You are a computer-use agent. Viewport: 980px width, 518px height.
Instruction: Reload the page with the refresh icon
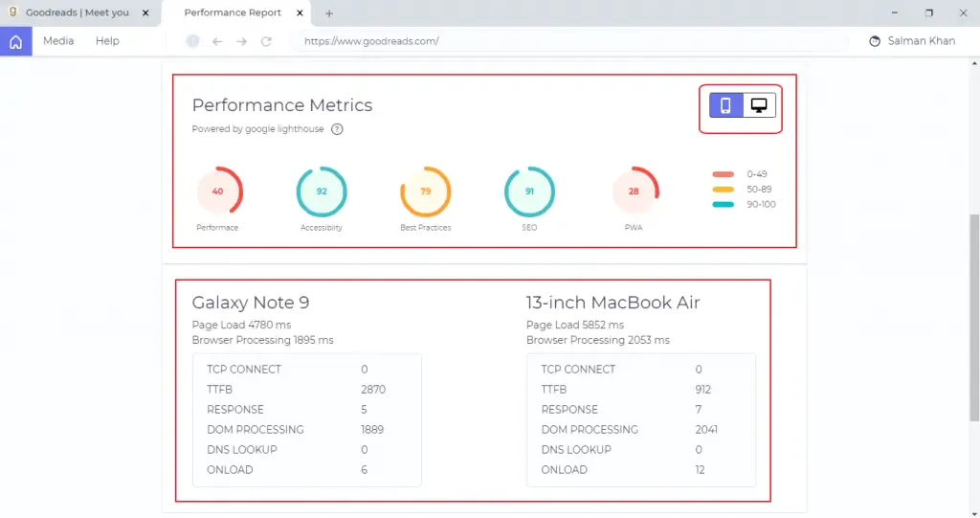tap(266, 41)
